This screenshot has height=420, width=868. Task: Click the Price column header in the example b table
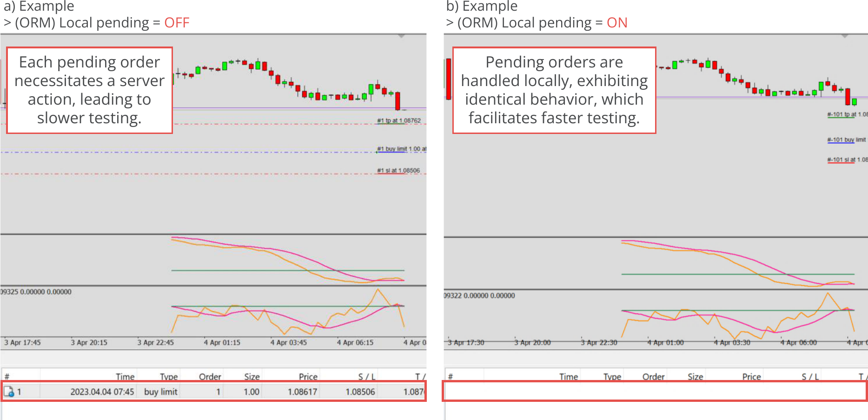click(752, 377)
